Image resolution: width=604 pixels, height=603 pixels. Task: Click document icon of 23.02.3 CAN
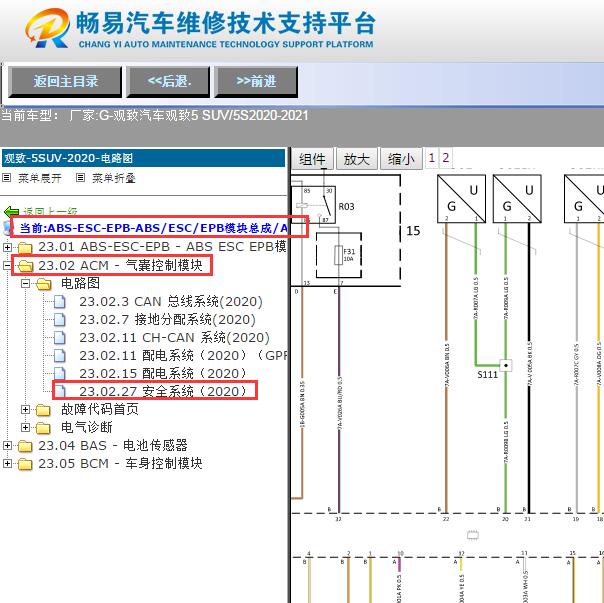click(60, 302)
